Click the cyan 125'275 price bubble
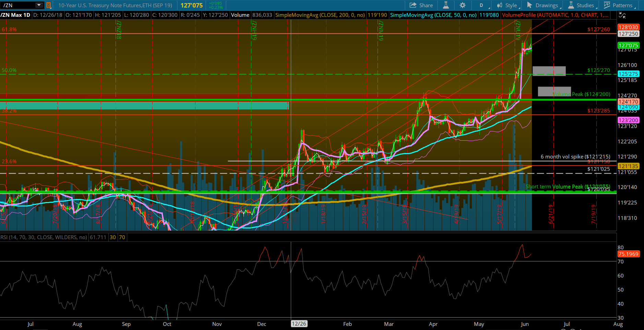This screenshot has height=330, width=644. (628, 74)
